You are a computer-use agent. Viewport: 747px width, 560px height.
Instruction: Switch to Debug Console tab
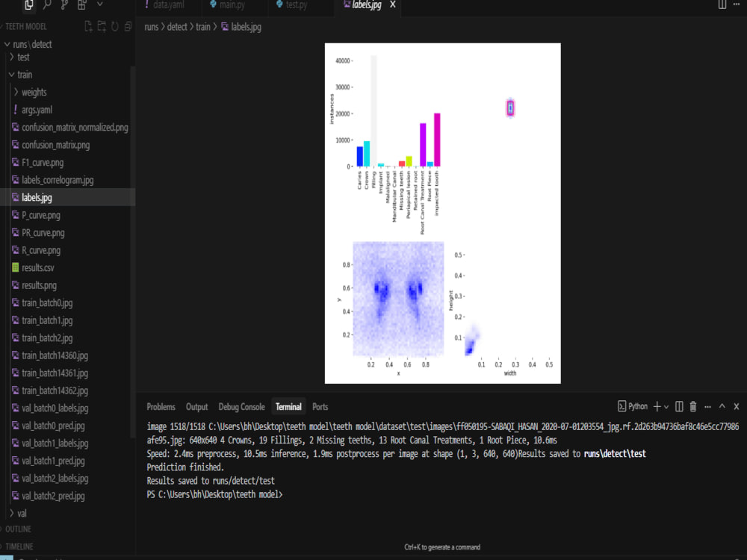tap(241, 407)
